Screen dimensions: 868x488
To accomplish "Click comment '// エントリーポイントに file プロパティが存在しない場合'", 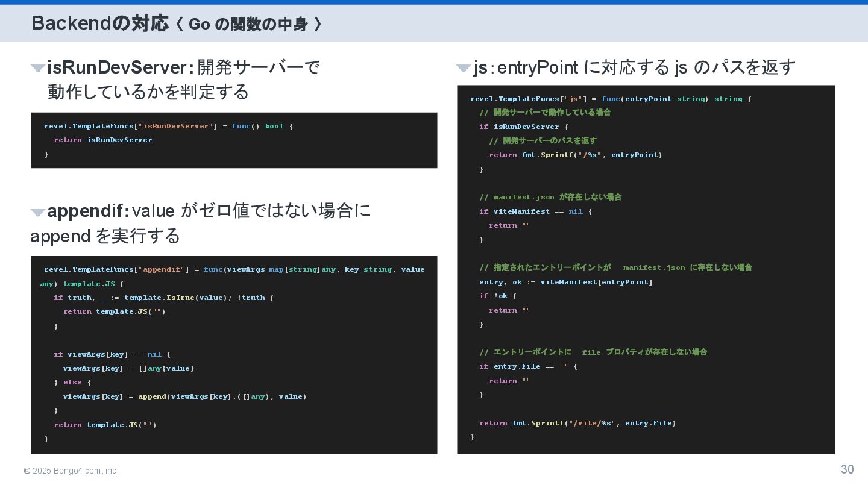I will tap(593, 352).
